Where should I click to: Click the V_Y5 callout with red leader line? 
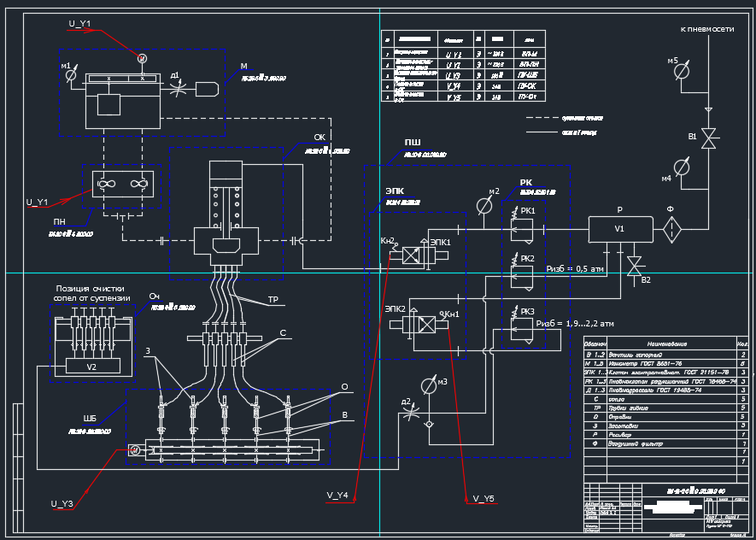(x=483, y=498)
